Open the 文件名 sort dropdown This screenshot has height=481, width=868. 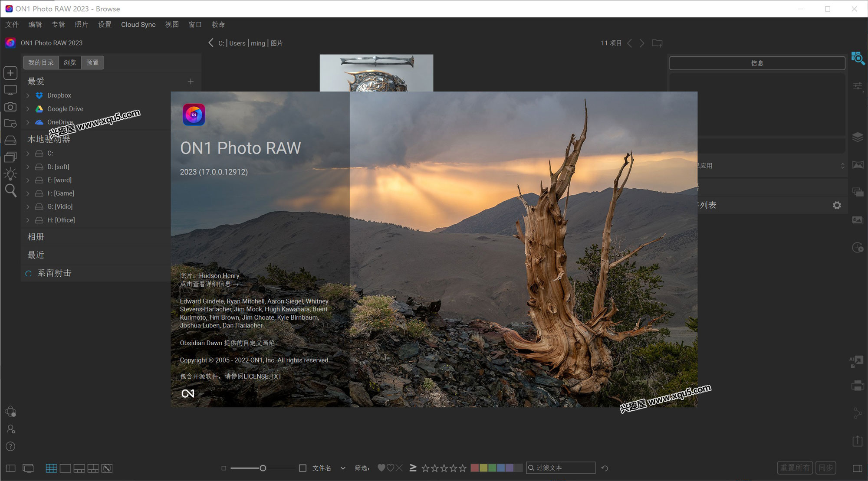329,468
